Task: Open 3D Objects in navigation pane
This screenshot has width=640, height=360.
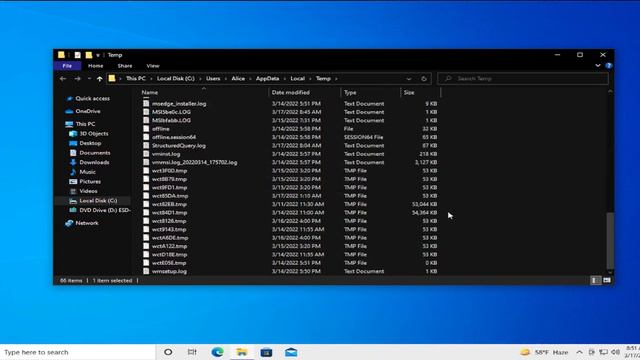Action: (93, 133)
